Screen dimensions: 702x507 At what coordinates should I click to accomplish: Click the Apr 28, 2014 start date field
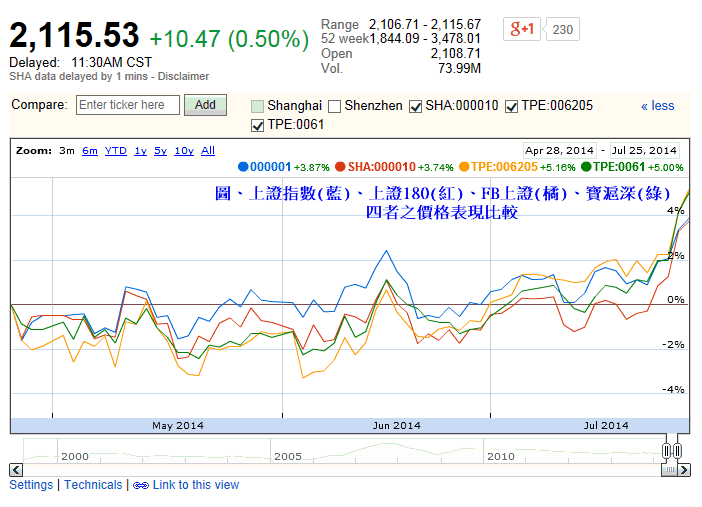pos(560,150)
